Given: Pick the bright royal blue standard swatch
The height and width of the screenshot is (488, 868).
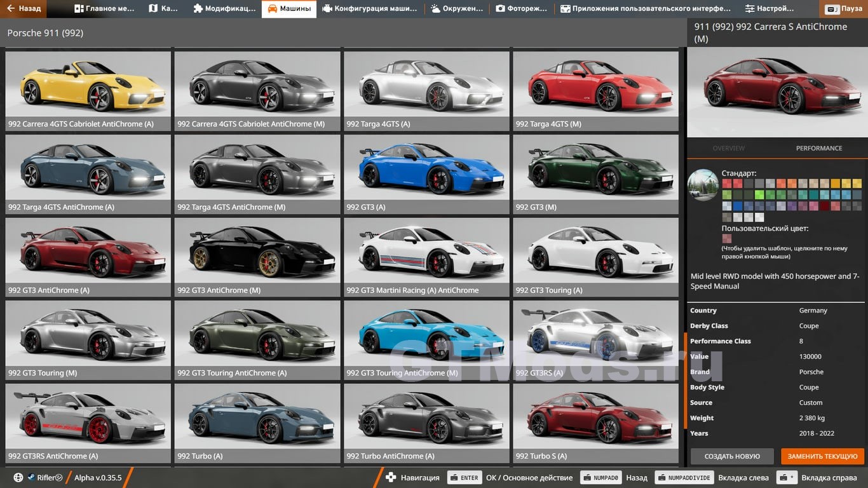Looking at the screenshot, I should coord(738,206).
